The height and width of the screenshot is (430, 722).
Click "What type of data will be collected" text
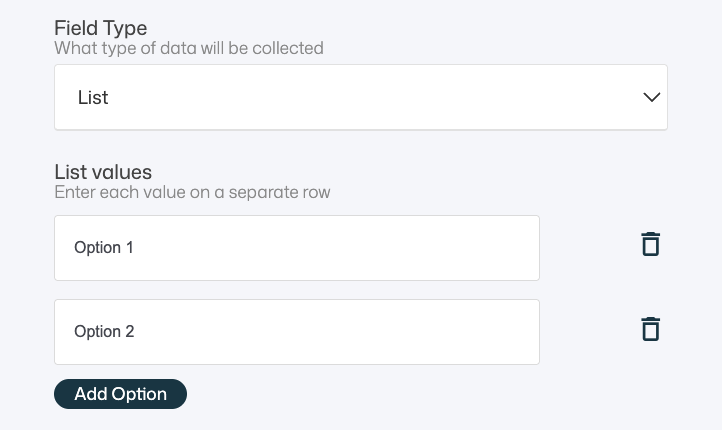pyautogui.click(x=189, y=48)
